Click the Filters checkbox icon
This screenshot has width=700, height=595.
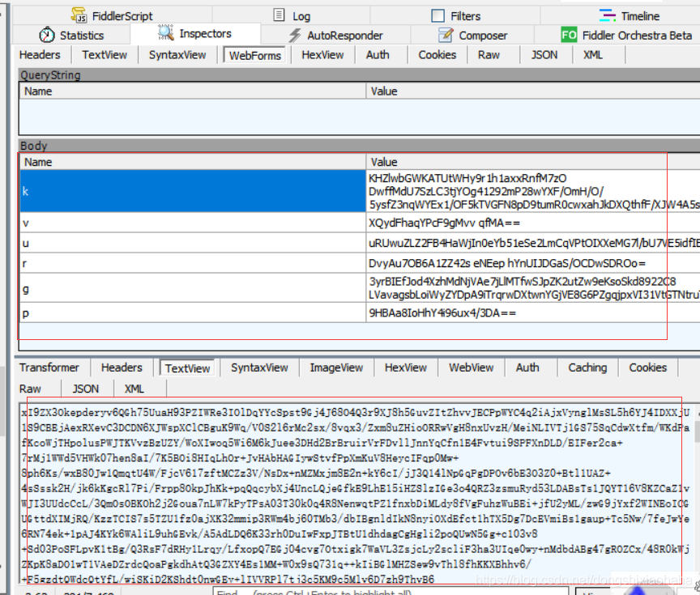pyautogui.click(x=438, y=15)
